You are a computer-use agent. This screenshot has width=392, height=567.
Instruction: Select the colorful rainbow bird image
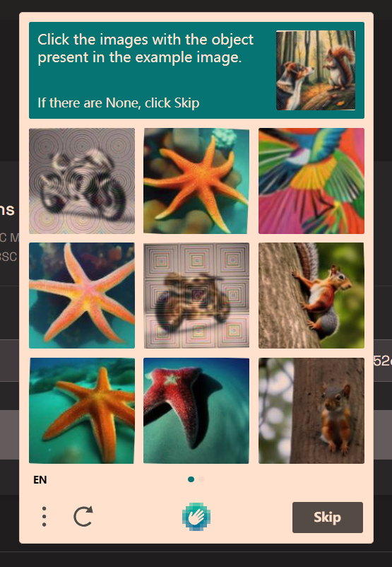[x=311, y=181]
